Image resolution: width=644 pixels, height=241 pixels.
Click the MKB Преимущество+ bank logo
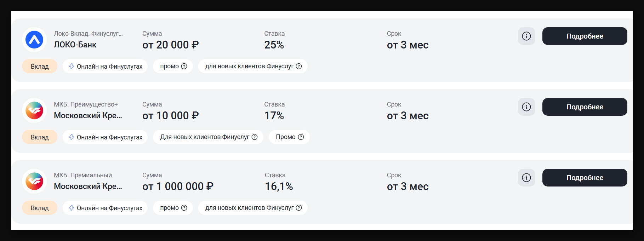(x=34, y=110)
